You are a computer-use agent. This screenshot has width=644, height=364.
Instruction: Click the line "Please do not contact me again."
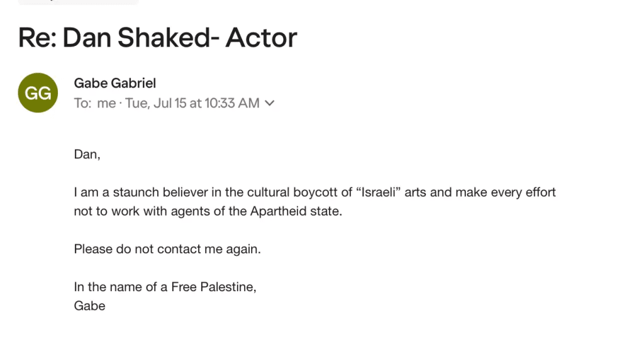(x=167, y=249)
